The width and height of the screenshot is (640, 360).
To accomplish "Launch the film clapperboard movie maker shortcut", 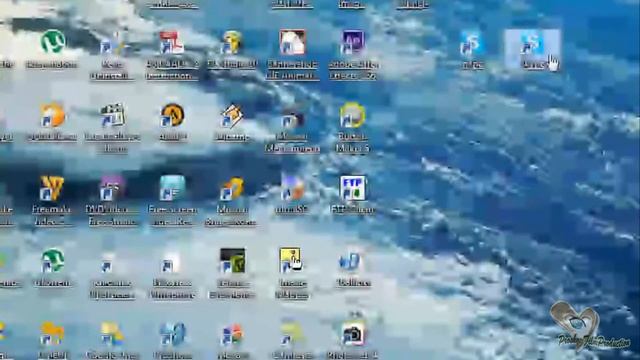I will (x=112, y=115).
